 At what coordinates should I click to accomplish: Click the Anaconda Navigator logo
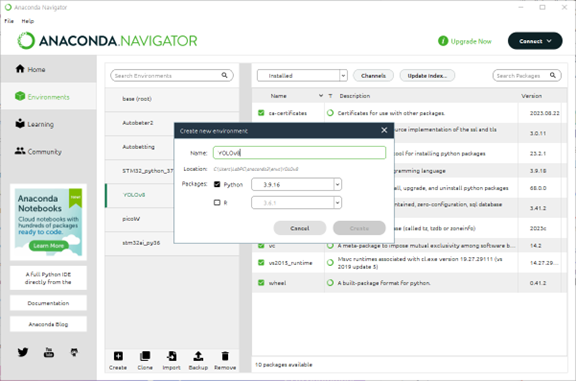tap(107, 40)
